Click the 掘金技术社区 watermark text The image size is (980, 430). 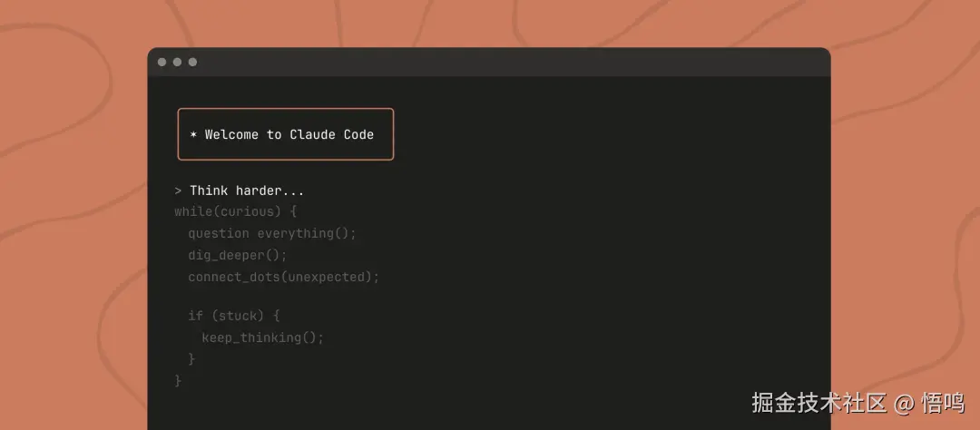point(818,403)
